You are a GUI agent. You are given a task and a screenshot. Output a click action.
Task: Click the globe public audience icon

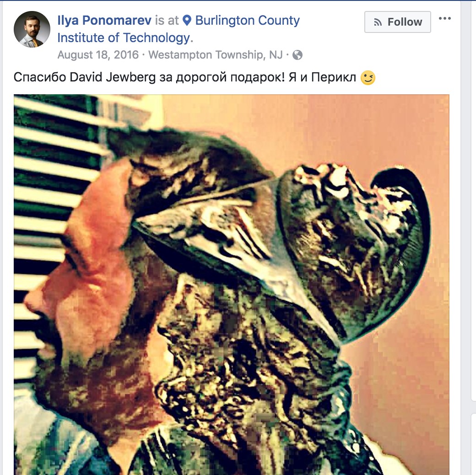[297, 55]
